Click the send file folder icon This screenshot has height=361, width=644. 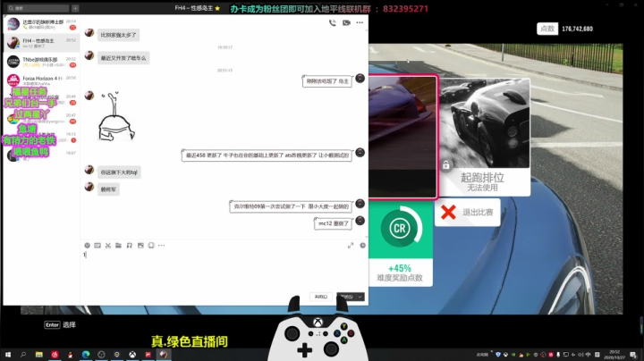pyautogui.click(x=118, y=246)
